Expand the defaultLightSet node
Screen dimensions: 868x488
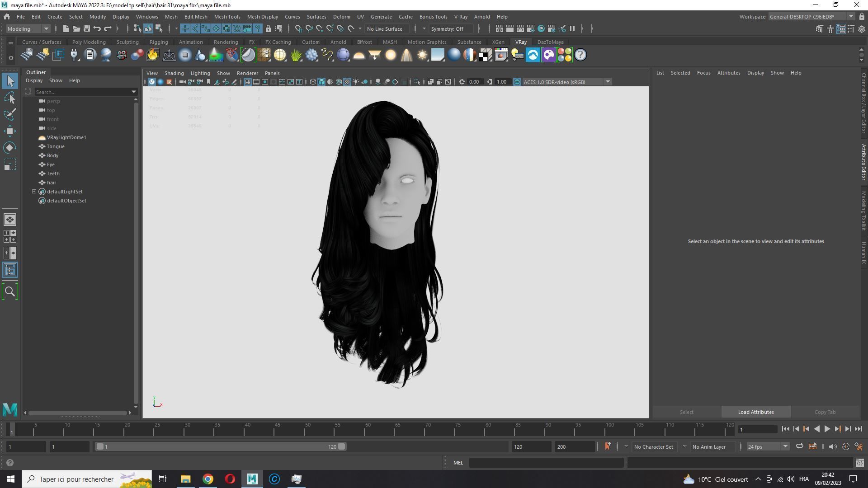point(34,192)
